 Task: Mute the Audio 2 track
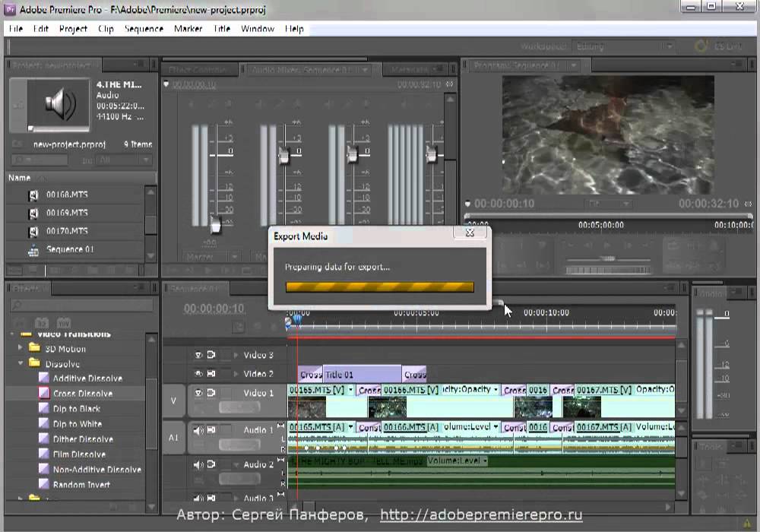pyautogui.click(x=198, y=464)
